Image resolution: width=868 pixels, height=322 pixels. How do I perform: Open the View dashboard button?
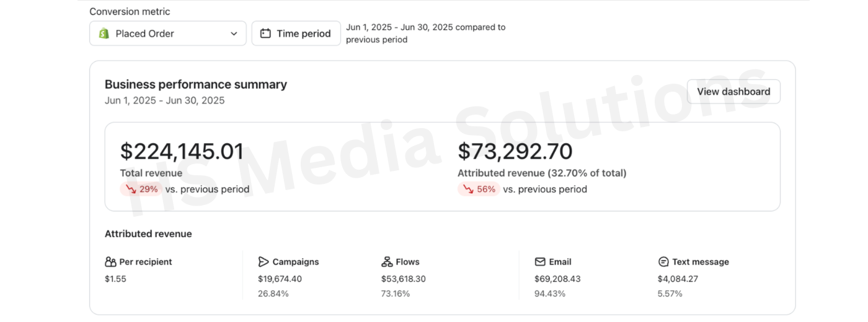[733, 92]
